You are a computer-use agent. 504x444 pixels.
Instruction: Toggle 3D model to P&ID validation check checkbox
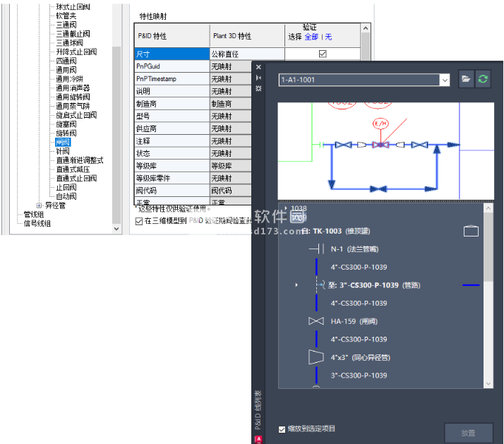pyautogui.click(x=139, y=221)
